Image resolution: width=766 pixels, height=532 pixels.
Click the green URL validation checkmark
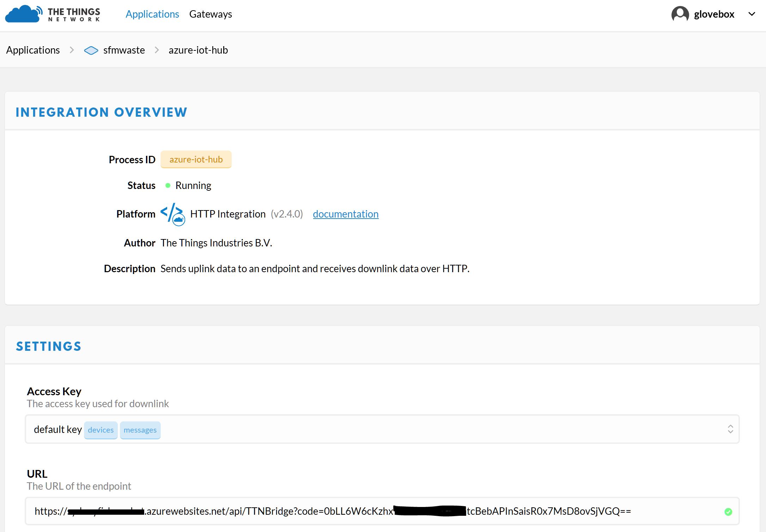tap(728, 512)
